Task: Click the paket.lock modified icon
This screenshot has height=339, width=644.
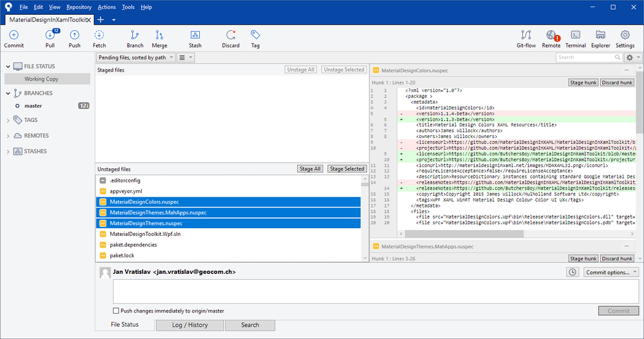Action: pos(103,255)
